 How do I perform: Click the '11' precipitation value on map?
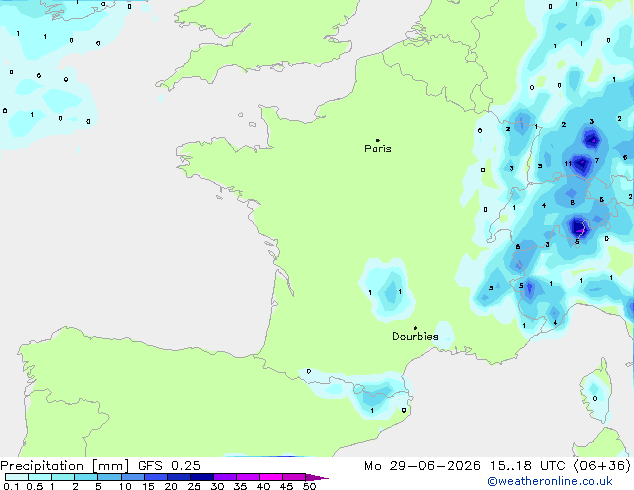coord(568,164)
